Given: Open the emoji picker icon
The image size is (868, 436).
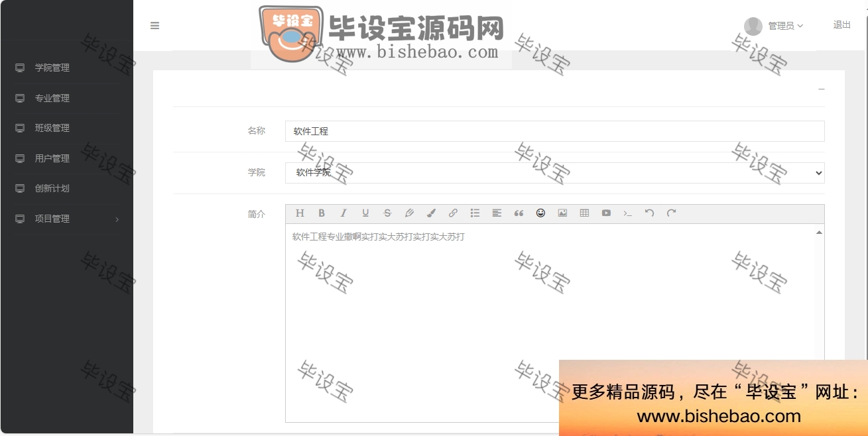Looking at the screenshot, I should point(540,213).
